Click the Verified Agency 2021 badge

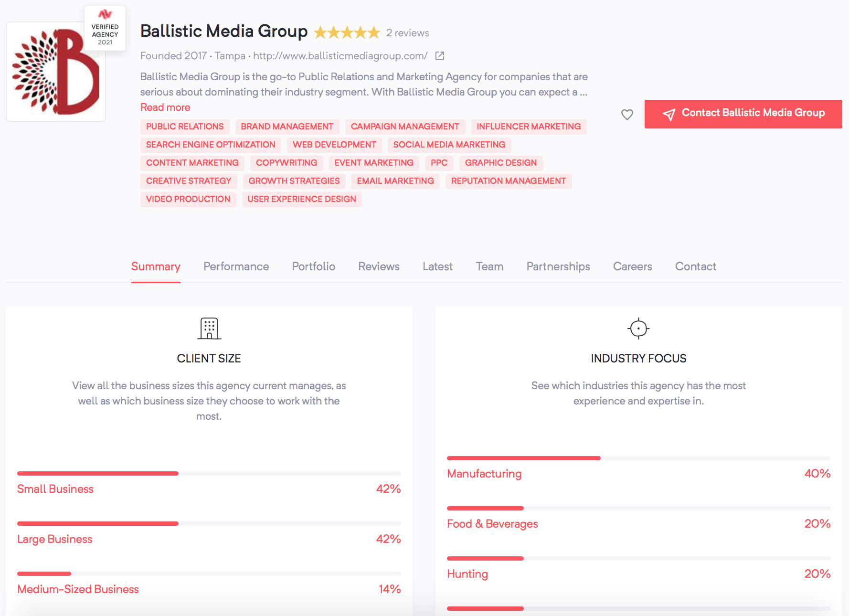coord(105,28)
